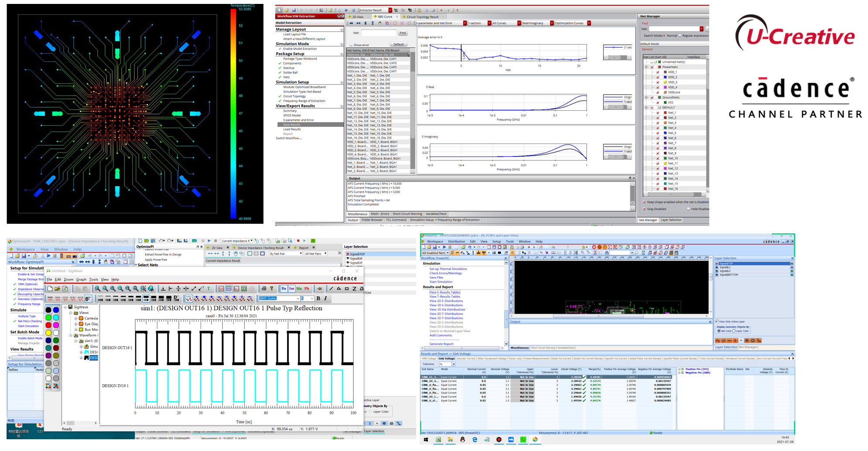
Task: Enable the Show error checkbox
Action: (x=351, y=45)
